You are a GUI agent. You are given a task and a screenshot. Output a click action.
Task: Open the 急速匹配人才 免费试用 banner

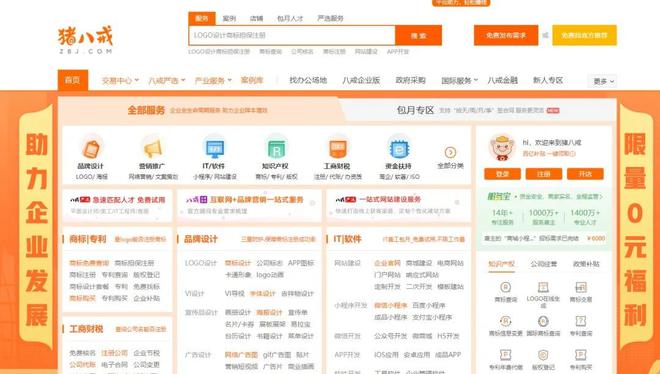point(117,205)
